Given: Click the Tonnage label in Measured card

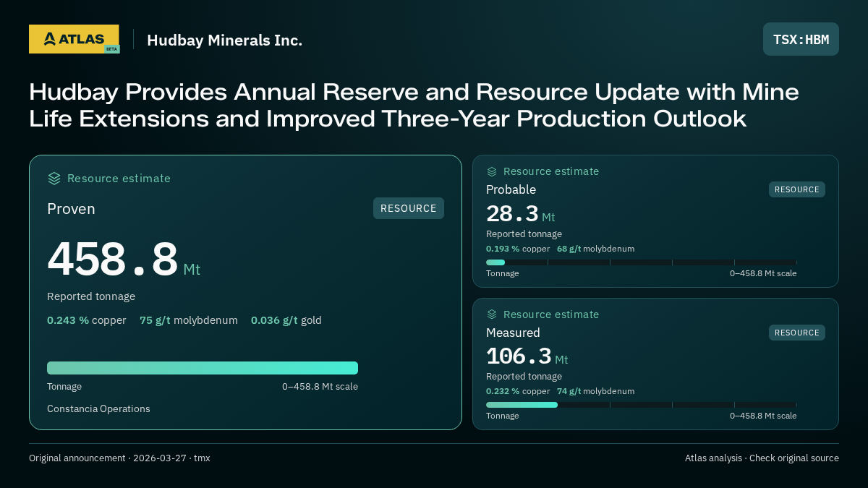Looking at the screenshot, I should [503, 416].
